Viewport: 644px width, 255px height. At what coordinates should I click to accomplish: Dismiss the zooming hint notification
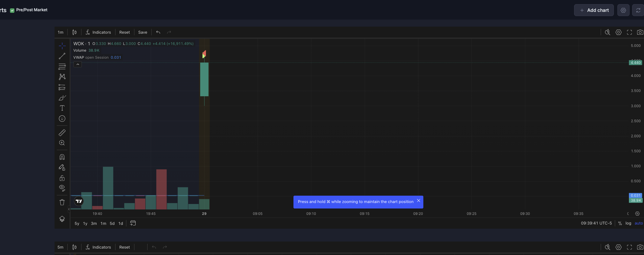click(418, 201)
